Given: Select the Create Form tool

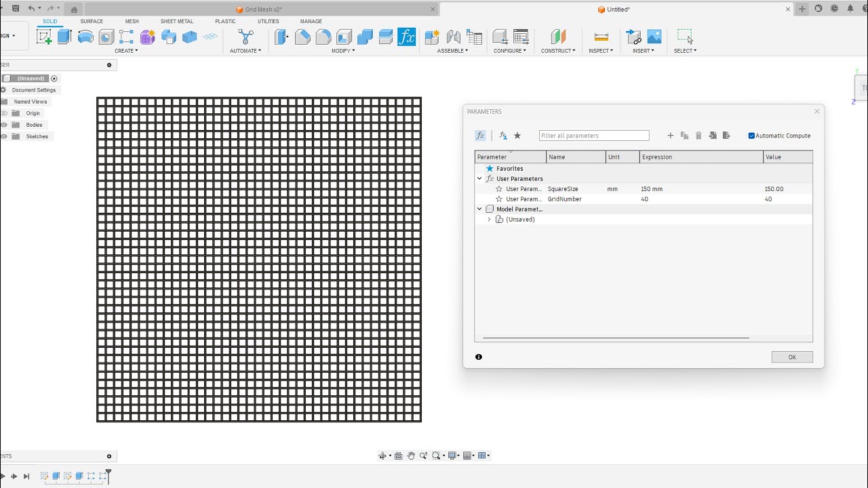Looking at the screenshot, I should 147,37.
